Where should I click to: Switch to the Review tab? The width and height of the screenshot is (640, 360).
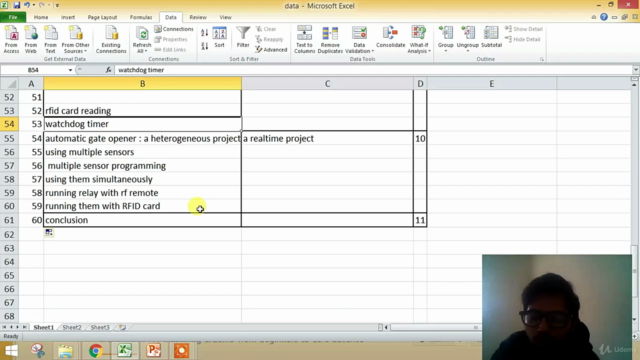tap(198, 17)
